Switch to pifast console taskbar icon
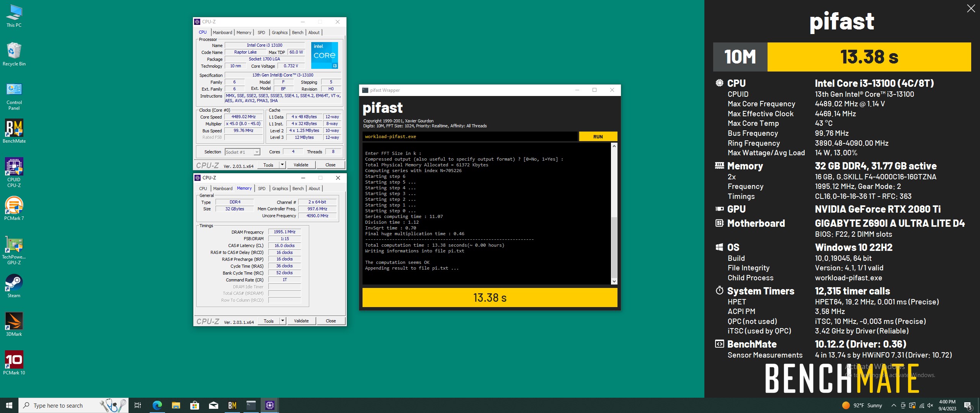Viewport: 980px width, 413px height. pyautogui.click(x=251, y=405)
